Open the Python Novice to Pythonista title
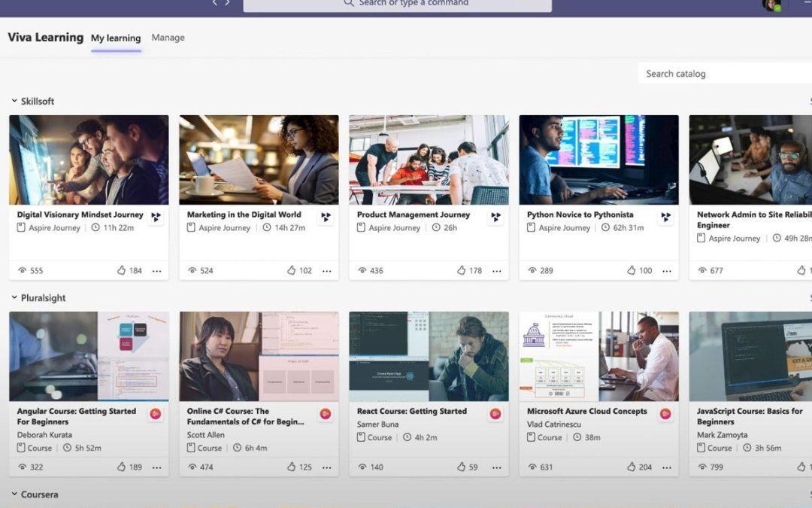This screenshot has width=812, height=508. 580,214
